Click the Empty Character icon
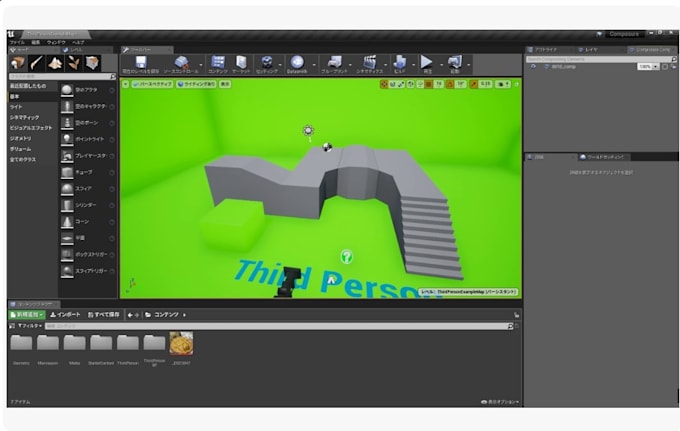This screenshot has height=431, width=680. click(67, 106)
